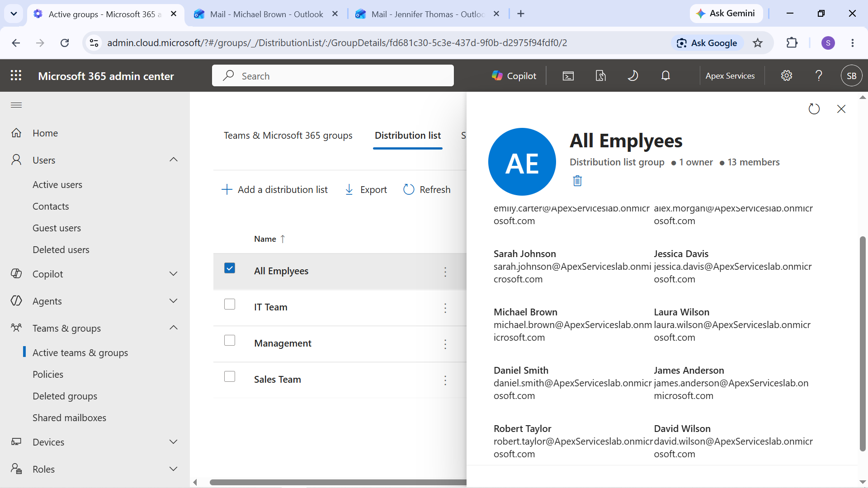Open more actions for Sales Team row
Screen dimensions: 868x488
[x=445, y=380]
